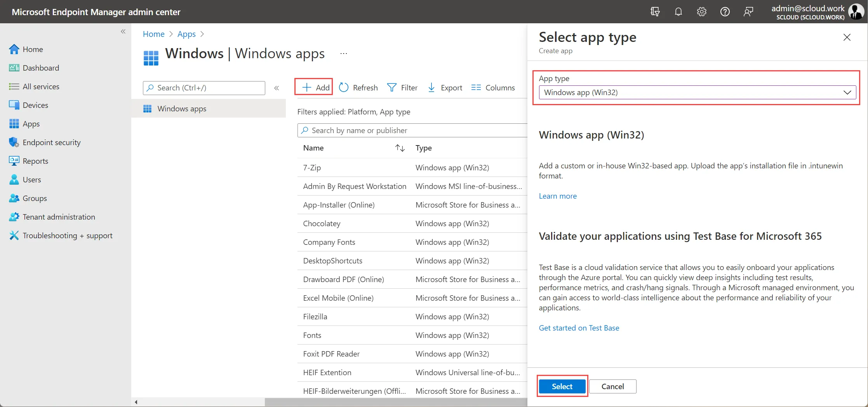Focus Search by name or publisher field
The image size is (868, 407).
point(412,130)
